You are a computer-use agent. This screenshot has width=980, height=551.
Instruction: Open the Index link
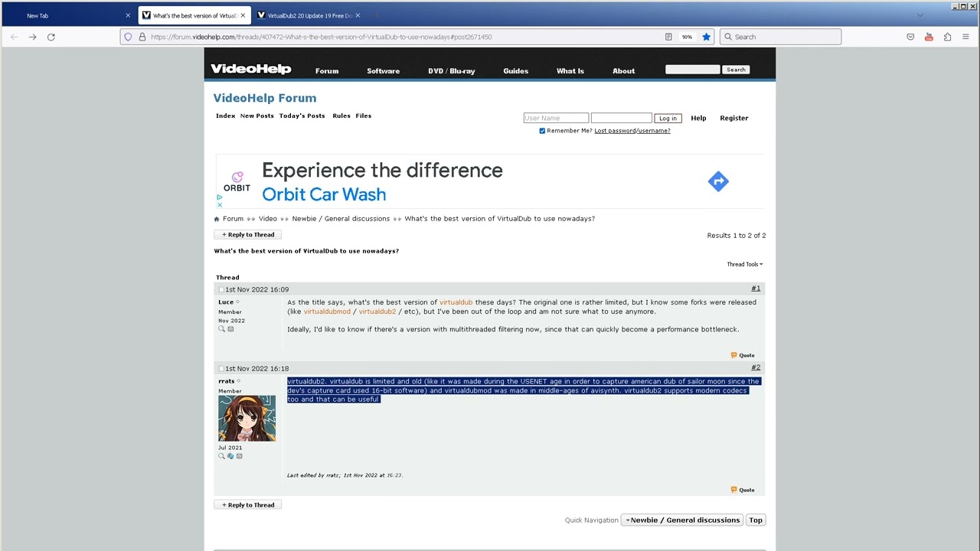click(225, 116)
